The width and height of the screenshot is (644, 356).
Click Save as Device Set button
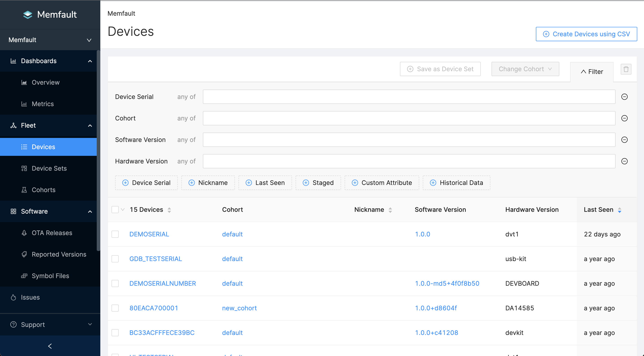click(x=440, y=69)
